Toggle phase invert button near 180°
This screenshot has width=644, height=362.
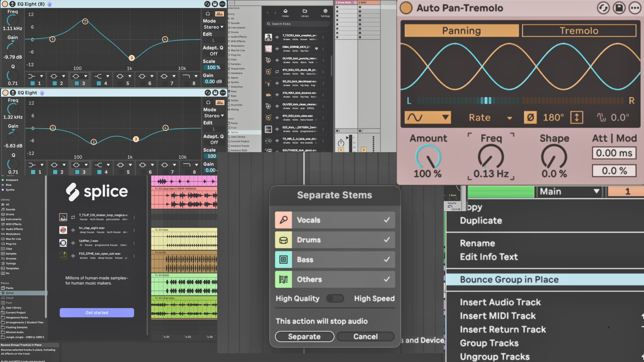click(x=530, y=117)
